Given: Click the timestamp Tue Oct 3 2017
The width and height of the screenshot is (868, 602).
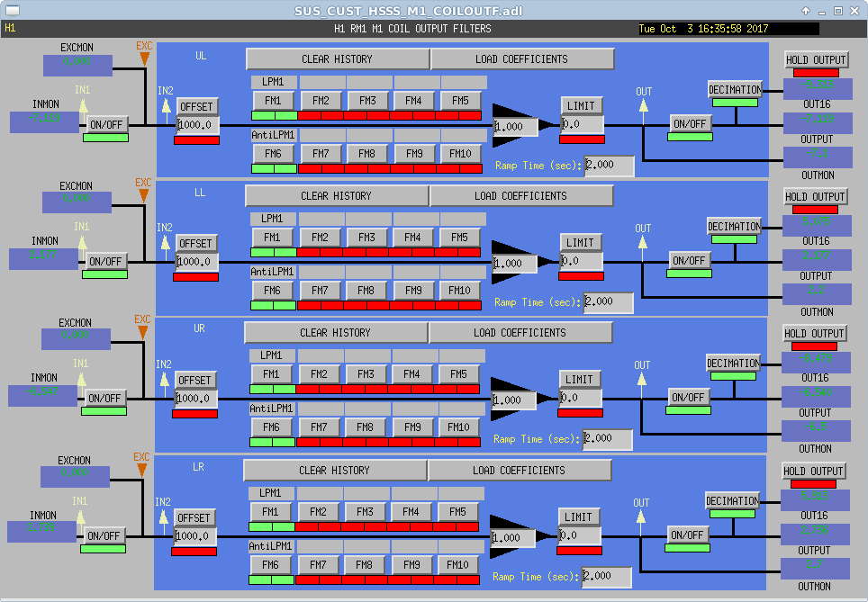Looking at the screenshot, I should 728,29.
